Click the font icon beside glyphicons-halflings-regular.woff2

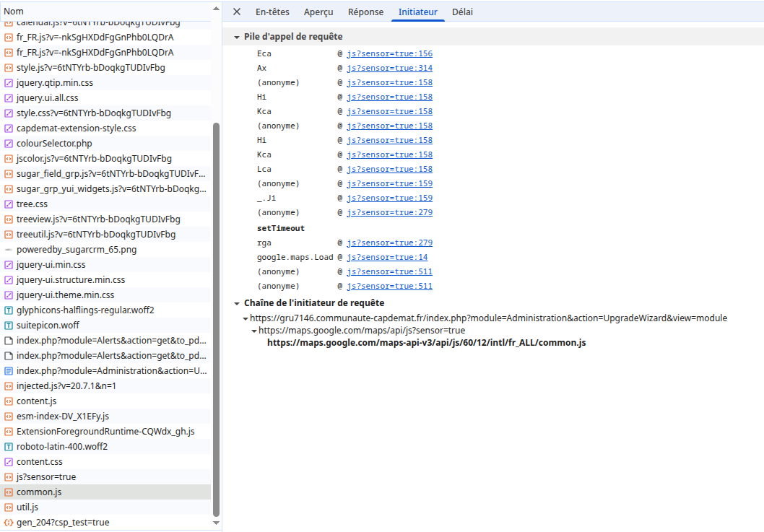pos(8,310)
